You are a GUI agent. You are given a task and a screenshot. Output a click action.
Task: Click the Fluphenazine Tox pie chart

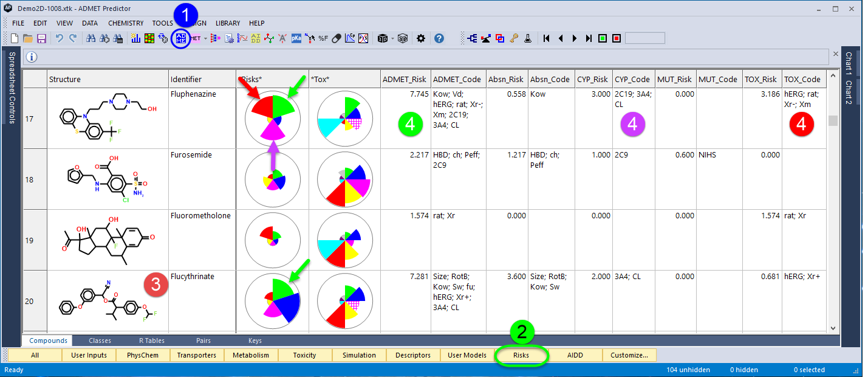coord(345,119)
